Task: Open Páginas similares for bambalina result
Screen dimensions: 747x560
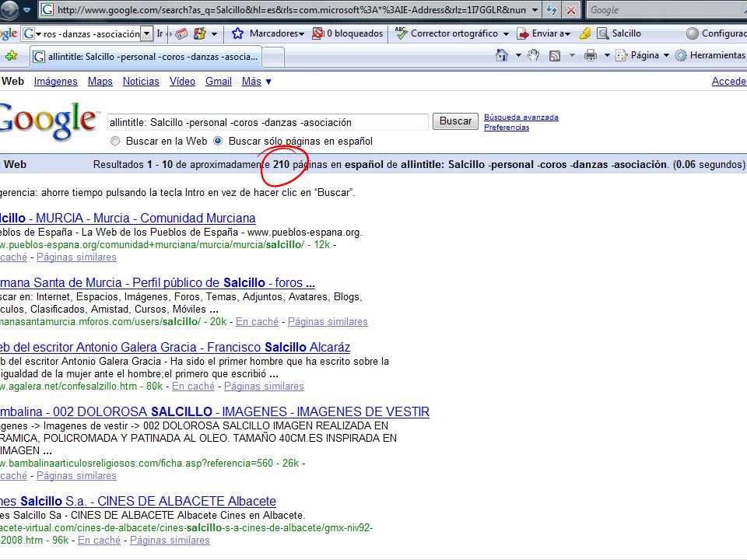Action: [x=76, y=476]
